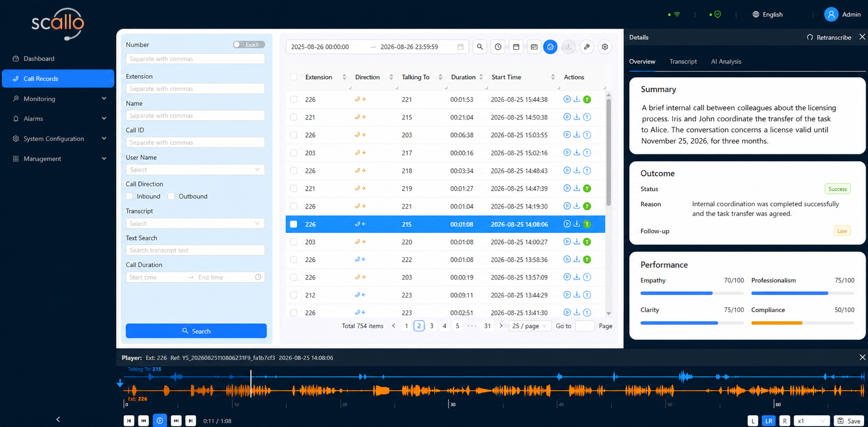Fast forward the player
868x427 pixels.
tap(176, 421)
